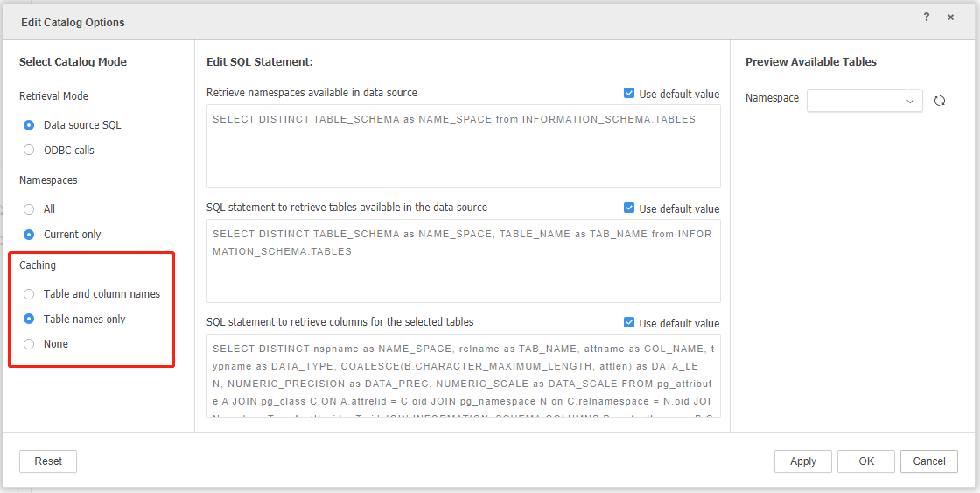Select Data source SQL retrieval mode
Viewport: 980px width, 493px height.
(x=29, y=125)
